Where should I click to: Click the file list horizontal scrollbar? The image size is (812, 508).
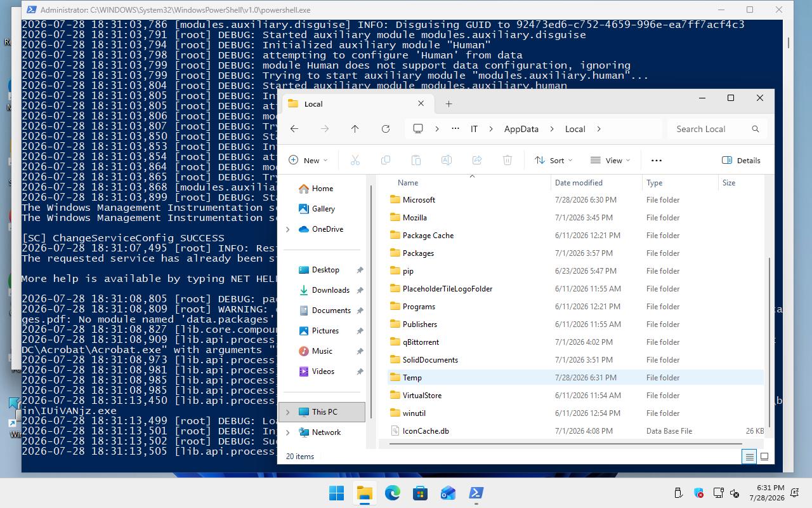[x=565, y=443]
